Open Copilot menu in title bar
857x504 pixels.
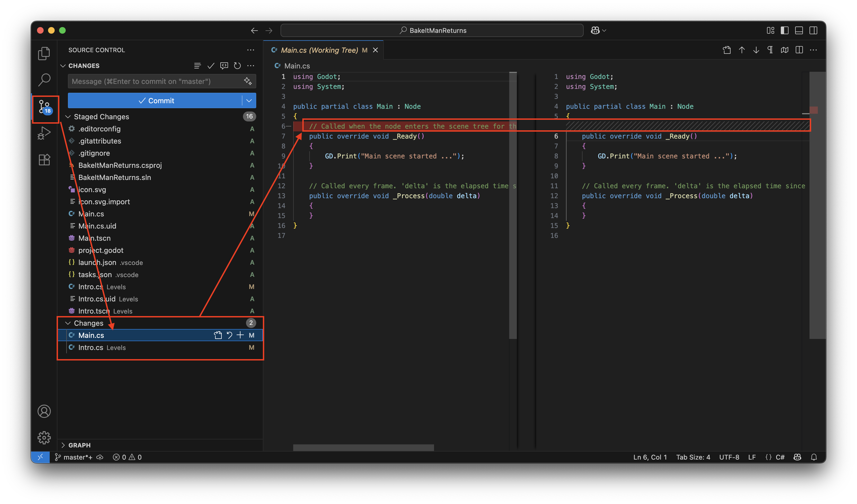point(599,31)
